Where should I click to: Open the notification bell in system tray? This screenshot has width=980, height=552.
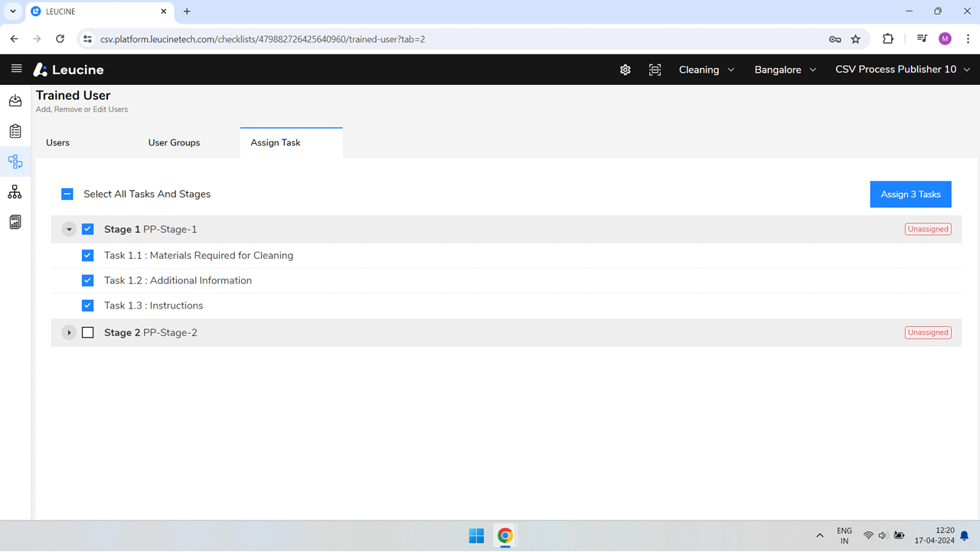(x=965, y=536)
